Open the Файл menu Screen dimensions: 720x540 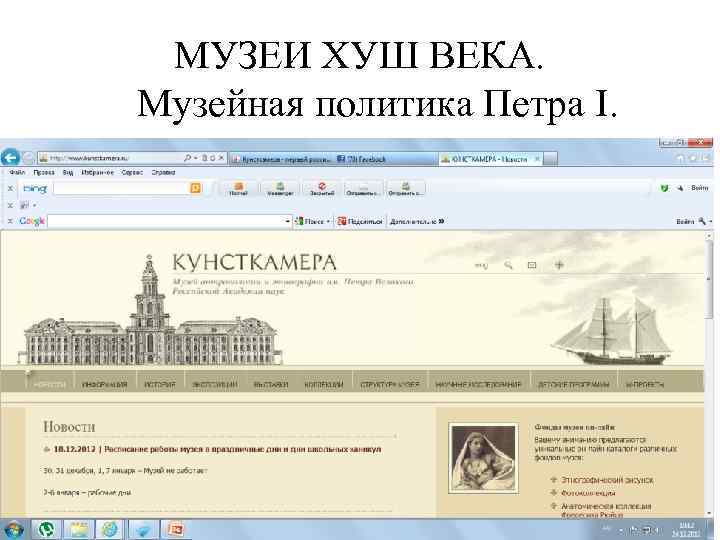17,173
